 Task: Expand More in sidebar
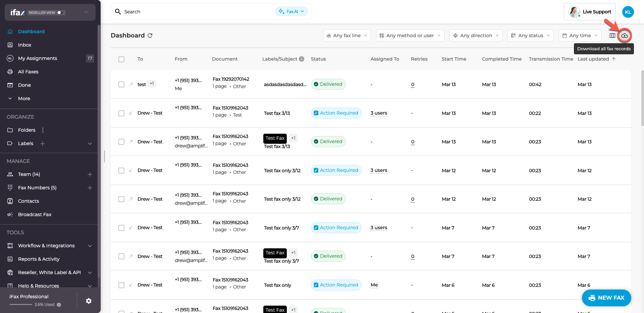[x=24, y=99]
